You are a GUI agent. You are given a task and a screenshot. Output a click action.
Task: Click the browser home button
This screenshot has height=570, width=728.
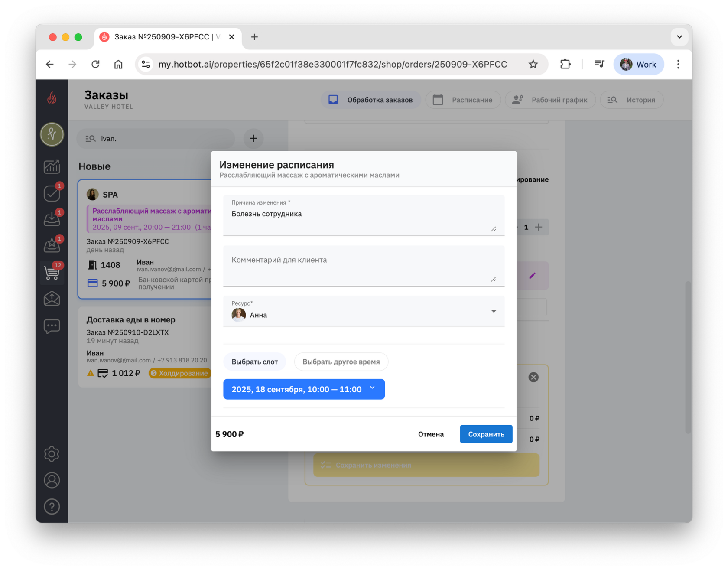tap(118, 65)
